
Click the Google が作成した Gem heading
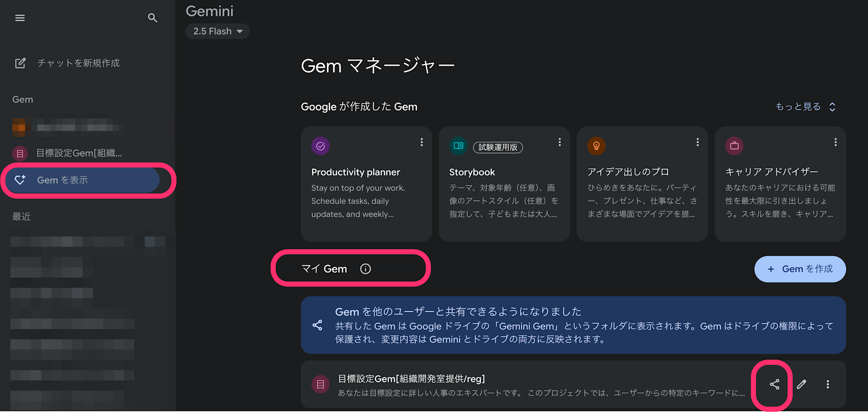pos(359,106)
